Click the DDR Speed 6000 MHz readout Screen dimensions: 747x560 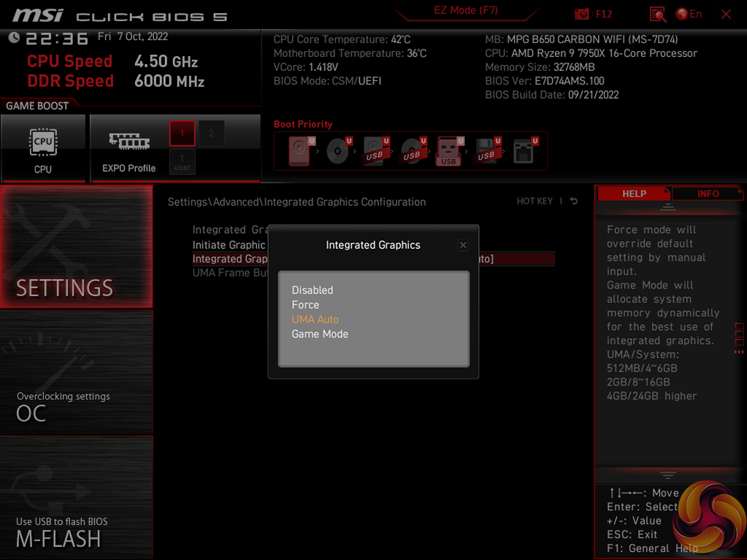click(116, 81)
